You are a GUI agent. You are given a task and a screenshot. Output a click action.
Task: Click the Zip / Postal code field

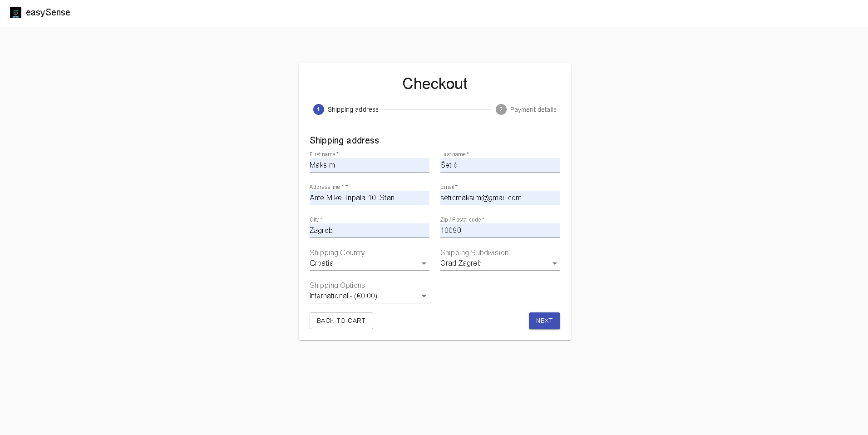coord(500,231)
